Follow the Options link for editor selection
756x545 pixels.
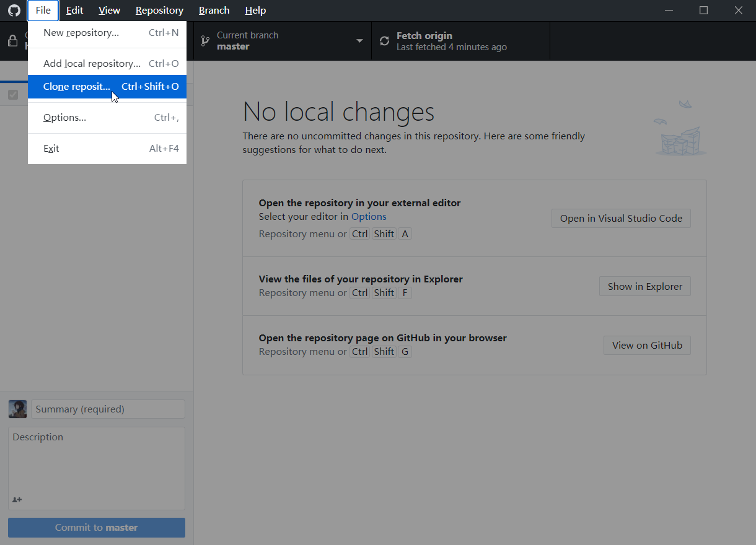click(369, 217)
